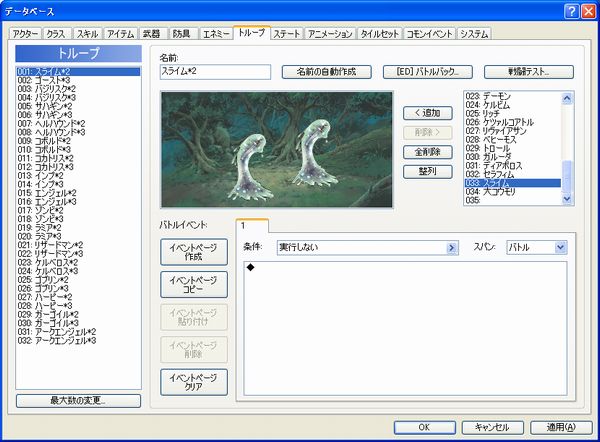The image size is (600, 442).
Task: Close the database dialog window
Action: pos(589,11)
